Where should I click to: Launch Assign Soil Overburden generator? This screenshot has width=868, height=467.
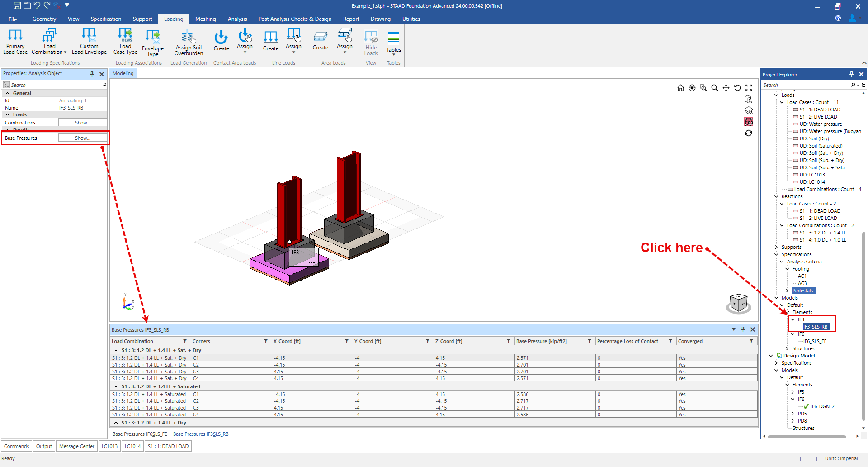point(189,43)
